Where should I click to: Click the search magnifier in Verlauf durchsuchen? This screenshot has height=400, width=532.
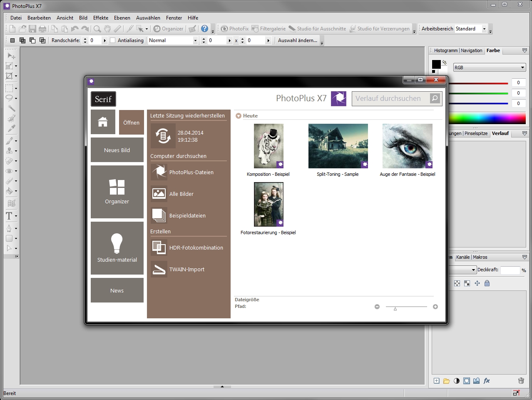click(435, 98)
